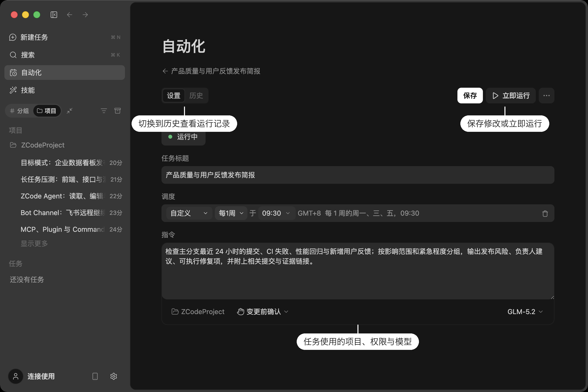The height and width of the screenshot is (392, 588).
Task: Open the GLM-5.2 model dropdown
Action: [x=525, y=312]
